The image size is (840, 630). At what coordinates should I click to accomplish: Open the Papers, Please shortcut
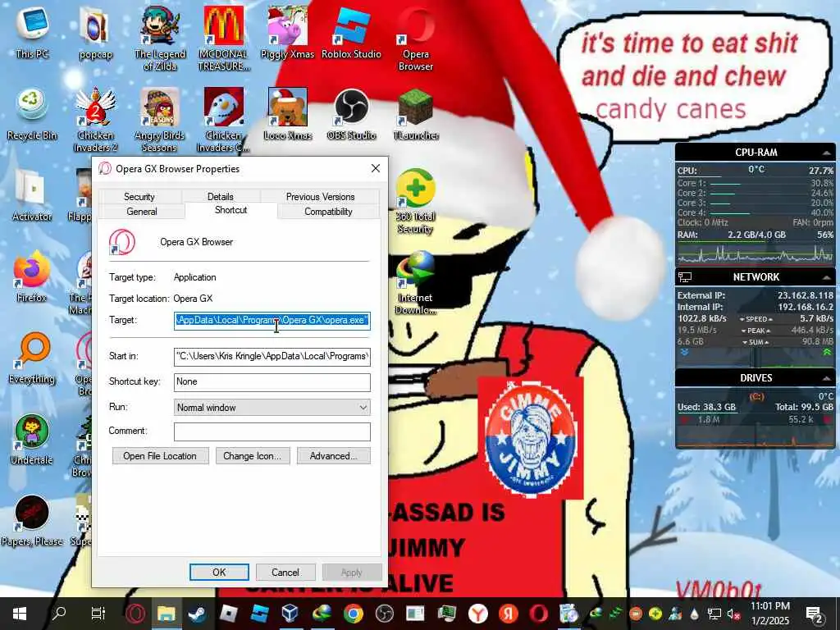(32, 521)
